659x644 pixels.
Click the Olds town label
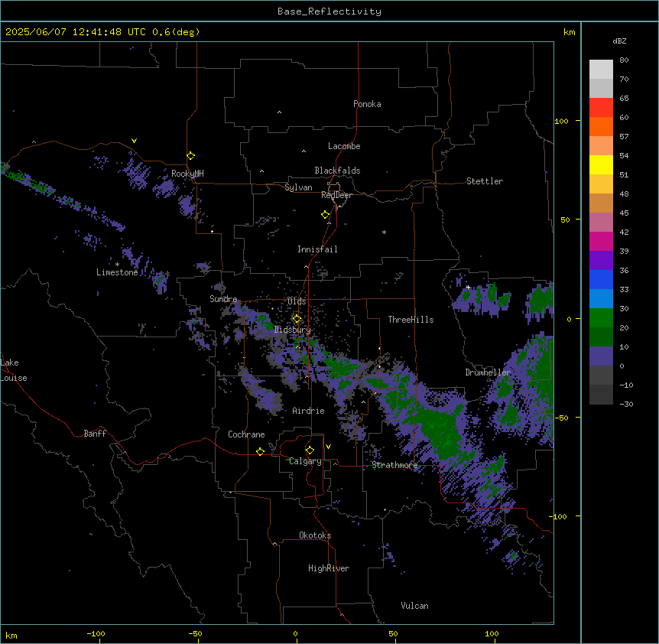coord(297,301)
